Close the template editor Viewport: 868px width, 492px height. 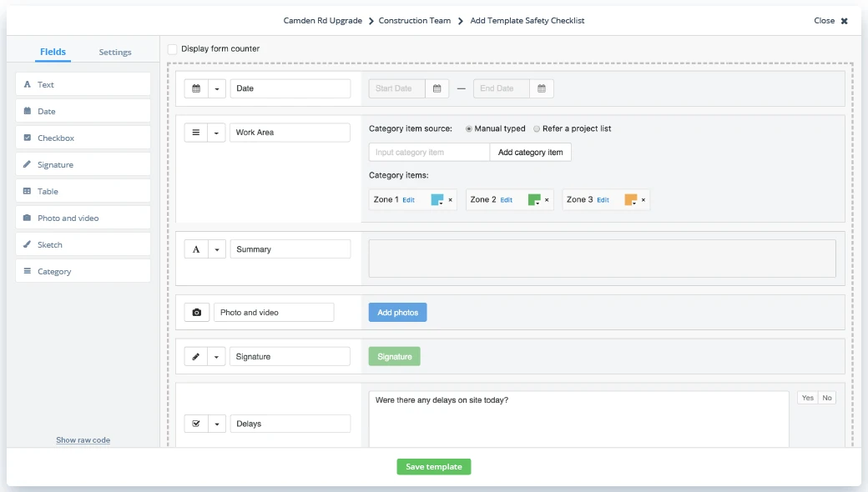coord(830,21)
